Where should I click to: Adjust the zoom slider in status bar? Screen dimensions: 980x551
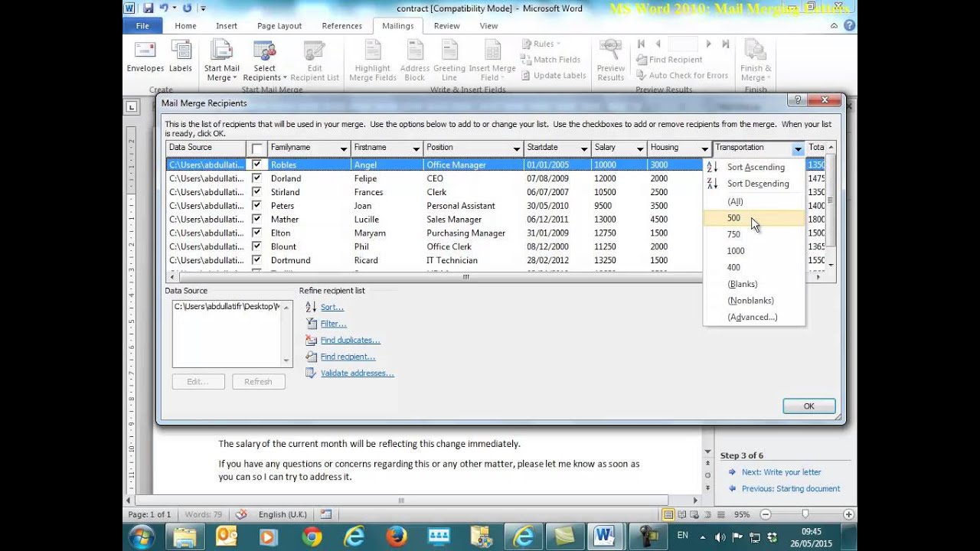point(805,514)
